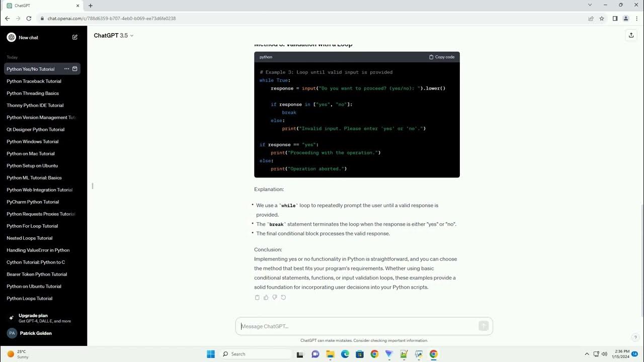This screenshot has width=644, height=362.
Task: Open the Chrome profile avatar icon
Action: pos(626,19)
